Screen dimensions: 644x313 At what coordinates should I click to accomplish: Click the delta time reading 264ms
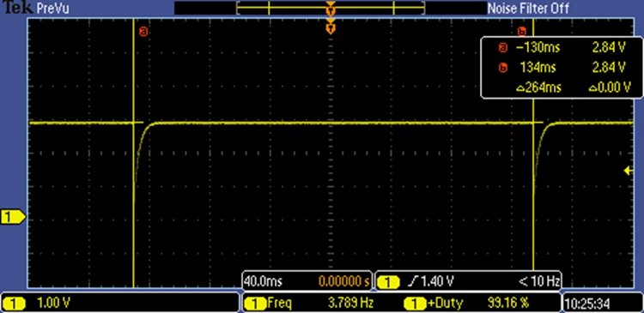(538, 87)
